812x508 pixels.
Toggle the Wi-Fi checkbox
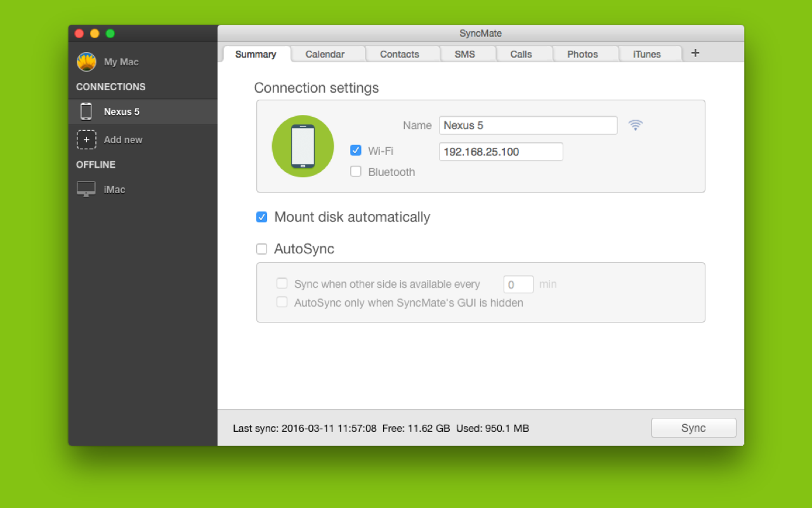click(x=356, y=150)
